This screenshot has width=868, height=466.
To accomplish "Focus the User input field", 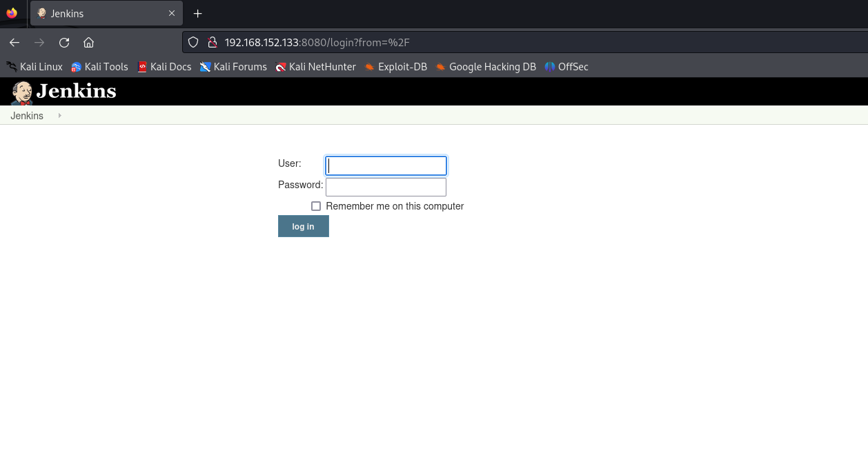I will 386,165.
